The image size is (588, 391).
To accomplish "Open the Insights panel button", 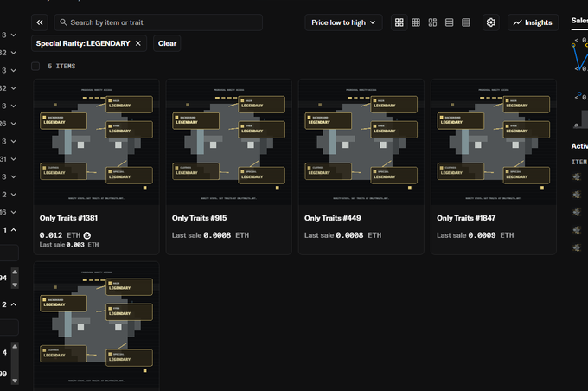I will coord(533,22).
